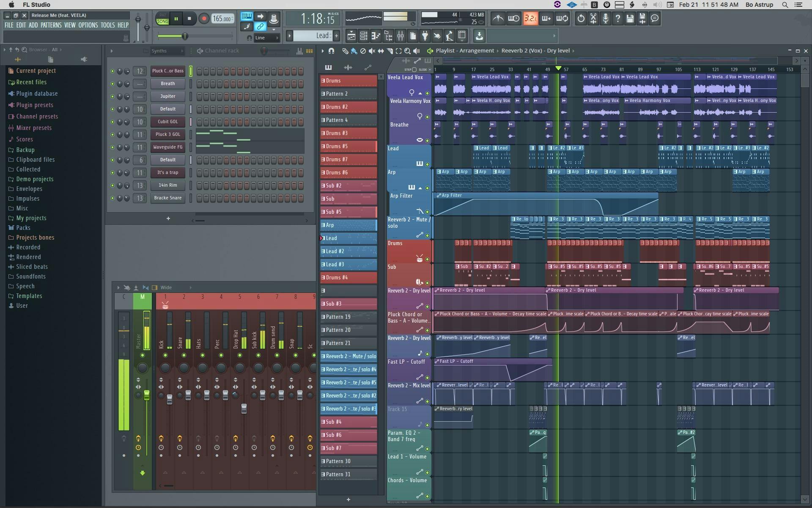The image size is (812, 508).
Task: Open playlist options menu arrow
Action: (322, 51)
